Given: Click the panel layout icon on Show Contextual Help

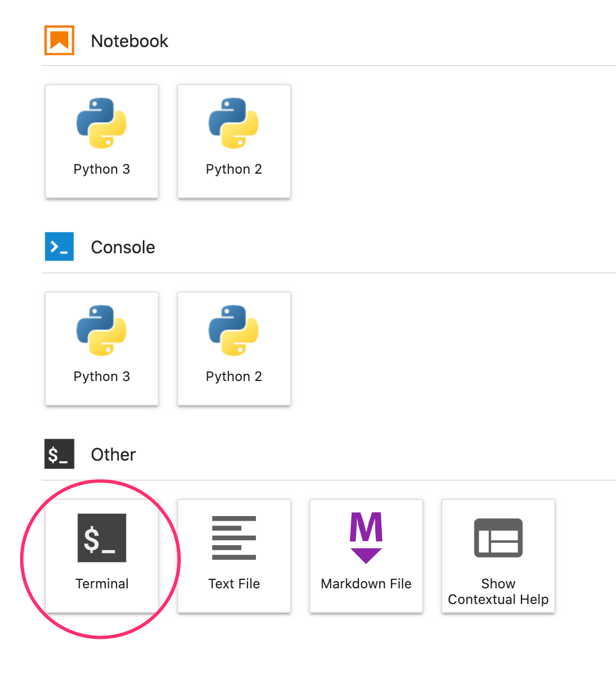Looking at the screenshot, I should [x=498, y=538].
